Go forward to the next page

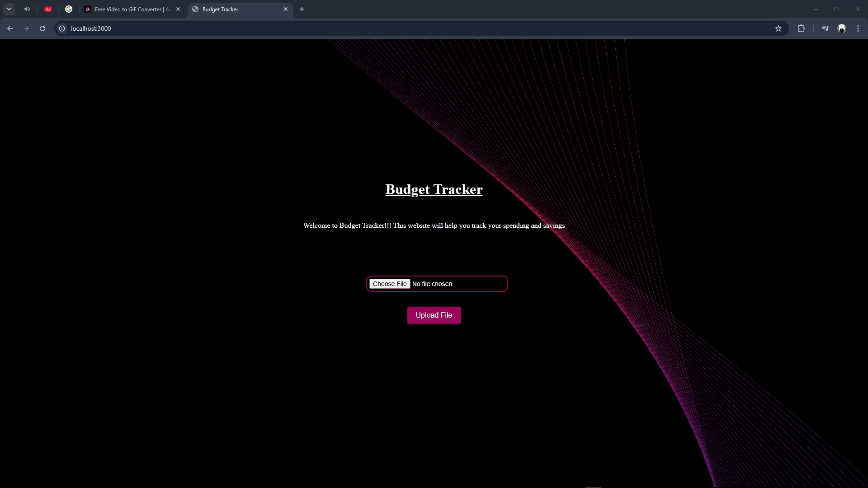(26, 28)
